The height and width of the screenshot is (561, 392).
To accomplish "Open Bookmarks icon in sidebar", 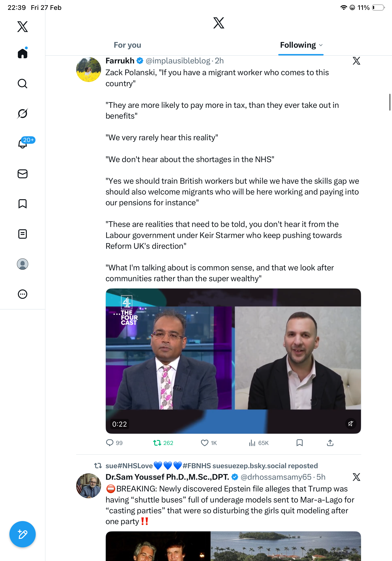I will (23, 204).
